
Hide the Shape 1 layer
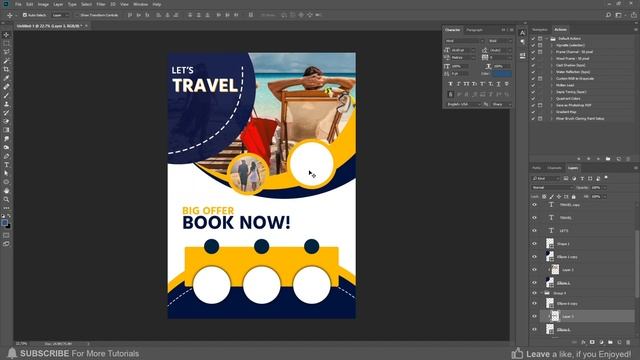click(534, 244)
